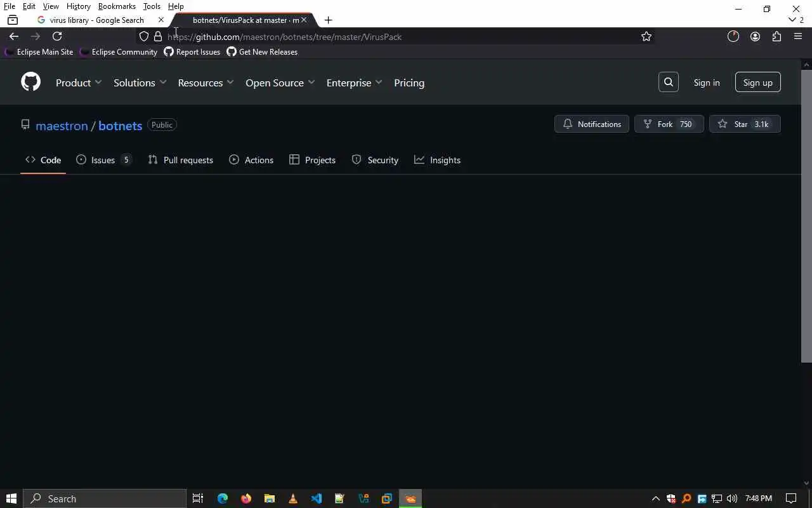812x508 pixels.
Task: Open the Actions tab
Action: pyautogui.click(x=251, y=160)
